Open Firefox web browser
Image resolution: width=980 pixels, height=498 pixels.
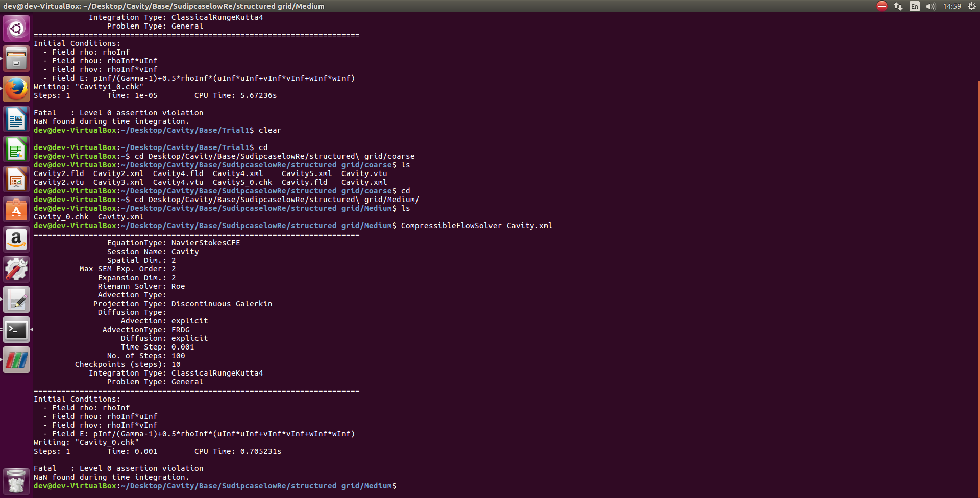pyautogui.click(x=16, y=89)
